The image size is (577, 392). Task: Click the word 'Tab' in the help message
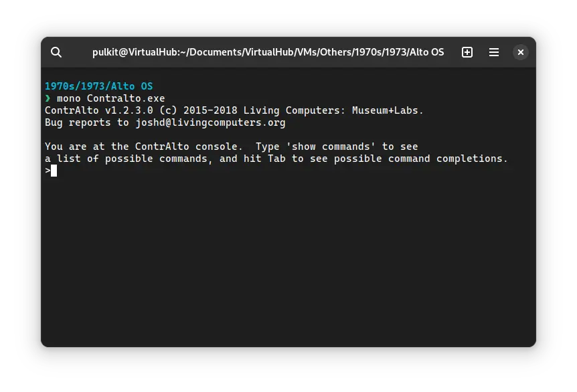click(276, 159)
